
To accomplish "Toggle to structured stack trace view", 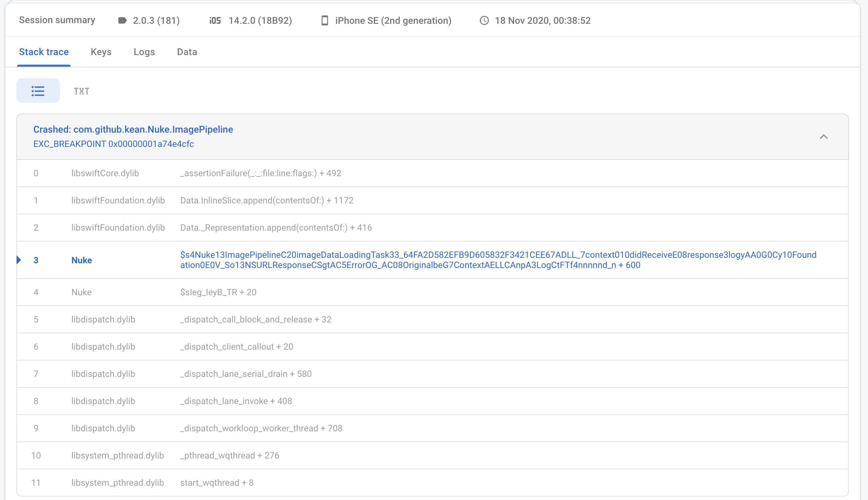I will (38, 91).
